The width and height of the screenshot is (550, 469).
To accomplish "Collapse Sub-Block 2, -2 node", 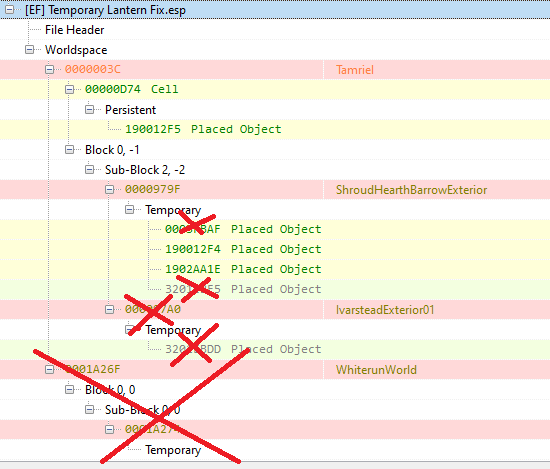I will point(89,170).
